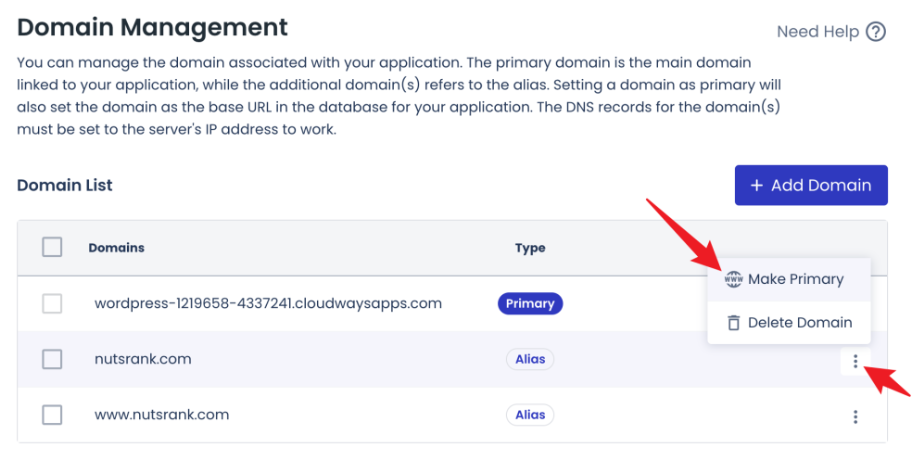Image resolution: width=920 pixels, height=451 pixels.
Task: Click the www.nutsrank.com domain name
Action: [x=162, y=414]
